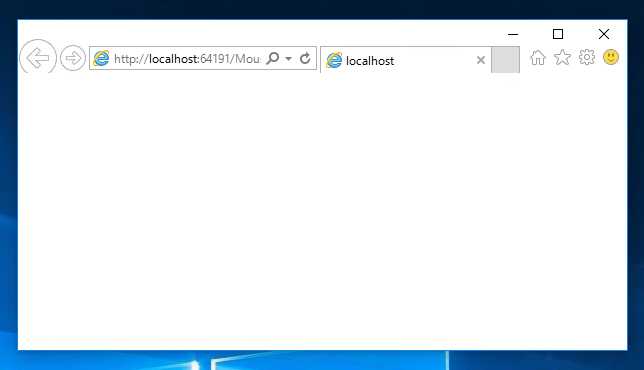Close the localhost tab
Screen dimensions: 644x370
481,60
